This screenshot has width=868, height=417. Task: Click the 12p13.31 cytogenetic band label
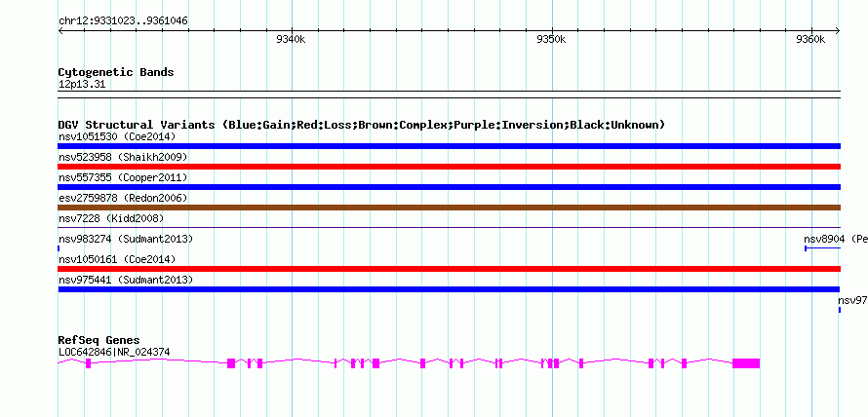(x=82, y=85)
